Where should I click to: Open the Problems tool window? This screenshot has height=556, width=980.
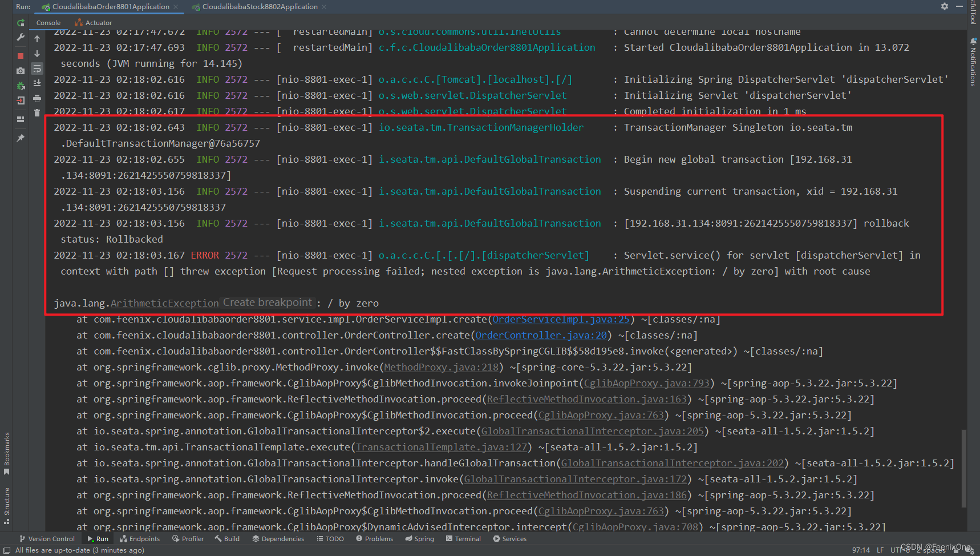tap(374, 539)
